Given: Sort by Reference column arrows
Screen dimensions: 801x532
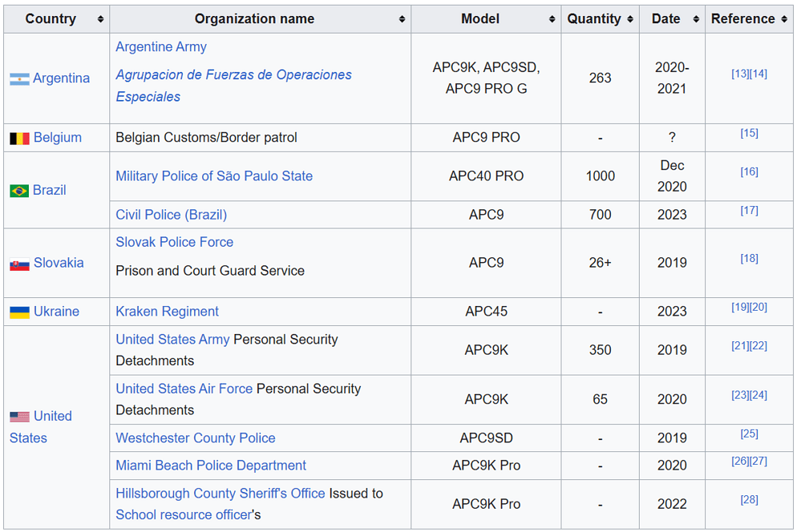Looking at the screenshot, I should click(784, 19).
